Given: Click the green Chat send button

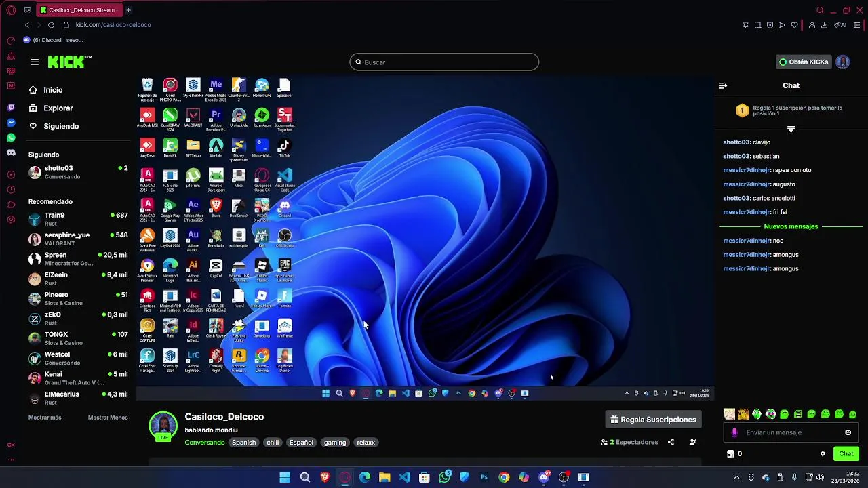Looking at the screenshot, I should [846, 454].
